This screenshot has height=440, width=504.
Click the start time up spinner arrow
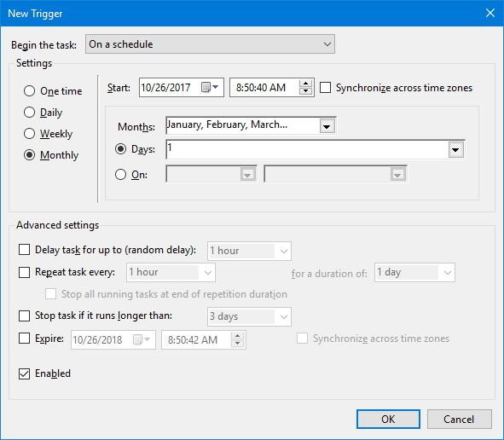305,84
